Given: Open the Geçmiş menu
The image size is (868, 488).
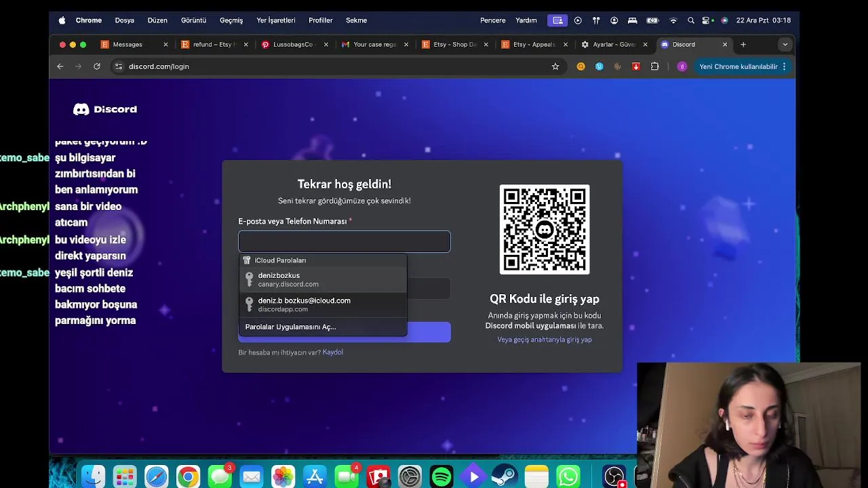Looking at the screenshot, I should 231,20.
